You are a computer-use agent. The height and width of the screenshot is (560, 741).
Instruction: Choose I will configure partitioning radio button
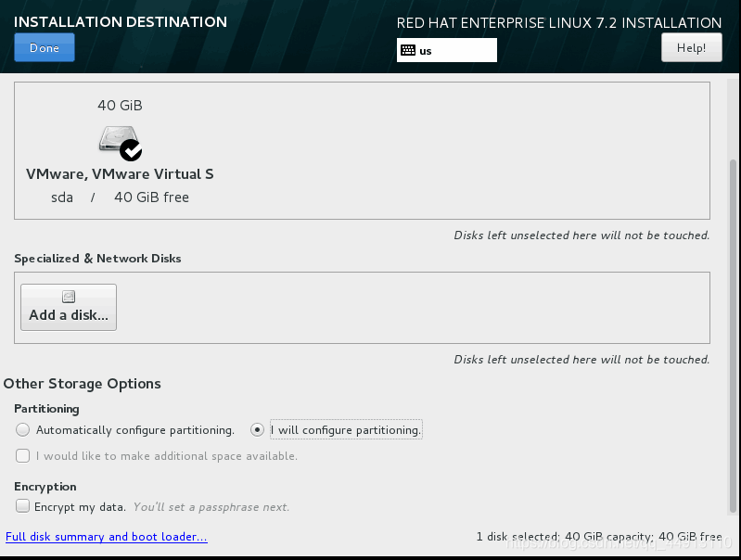(257, 429)
